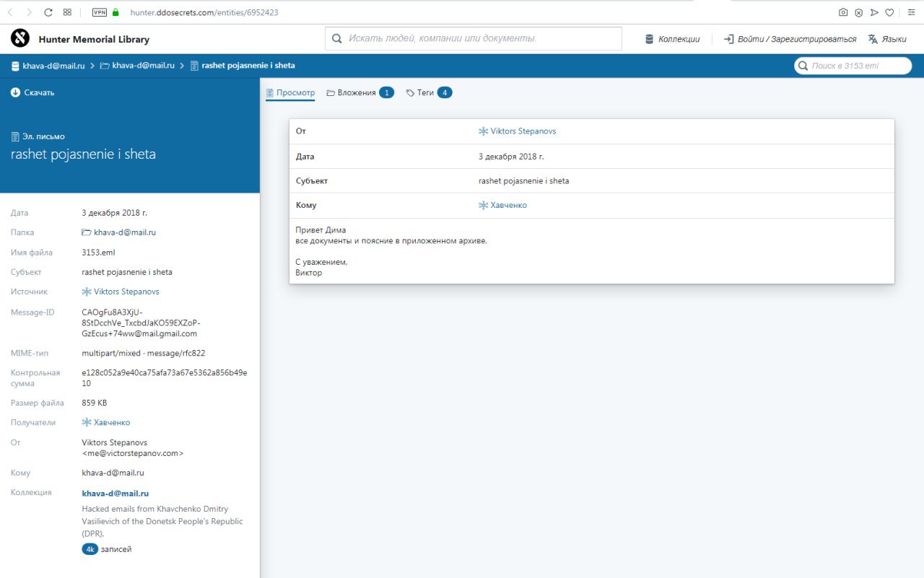Take snapshot with camera icon in browser bar
Image resolution: width=924 pixels, height=578 pixels.
[x=842, y=12]
